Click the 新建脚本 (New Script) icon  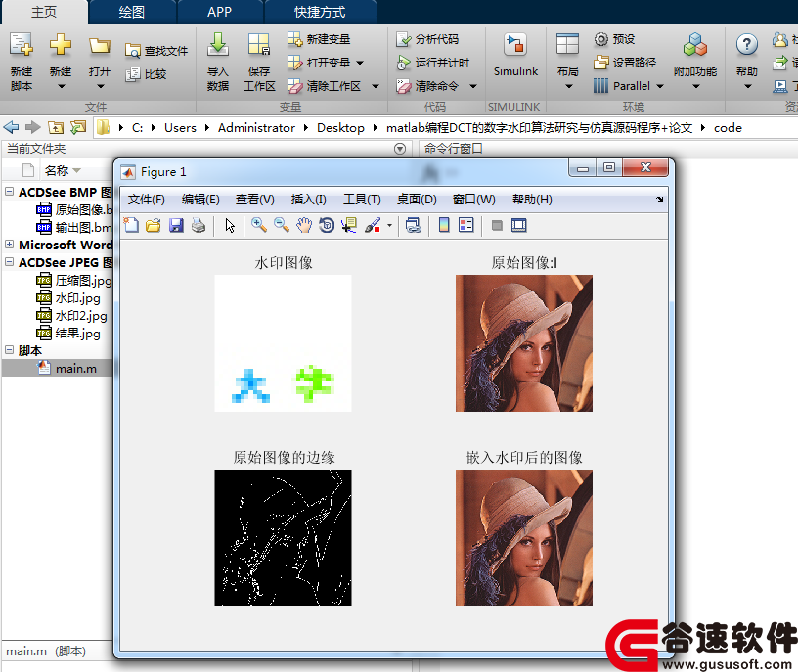(22, 45)
